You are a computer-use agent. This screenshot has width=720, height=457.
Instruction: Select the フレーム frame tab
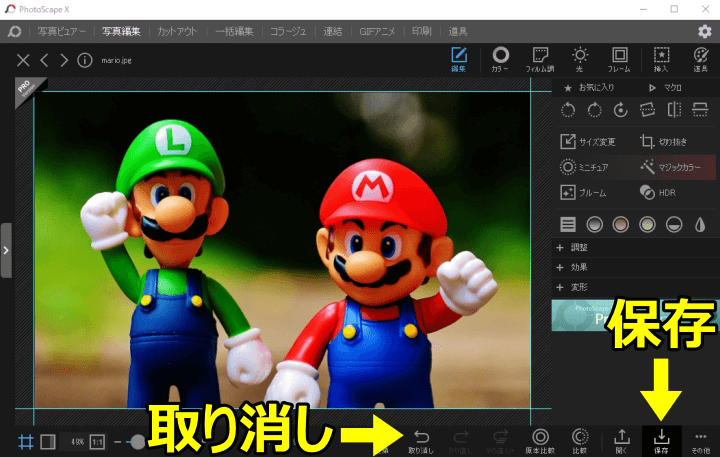[619, 60]
